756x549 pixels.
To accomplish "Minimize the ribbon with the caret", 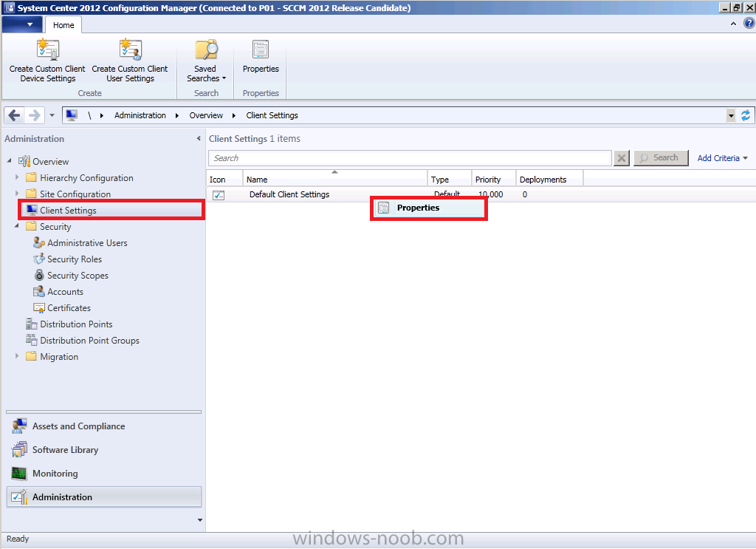I will click(x=733, y=24).
